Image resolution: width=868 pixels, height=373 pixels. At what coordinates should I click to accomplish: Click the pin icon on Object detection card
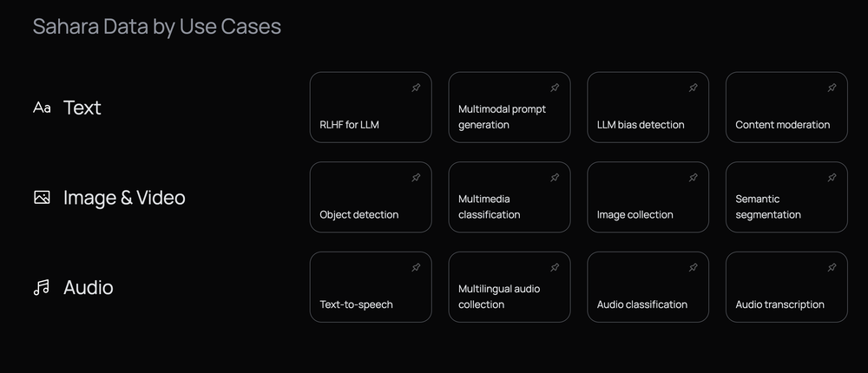tap(416, 178)
